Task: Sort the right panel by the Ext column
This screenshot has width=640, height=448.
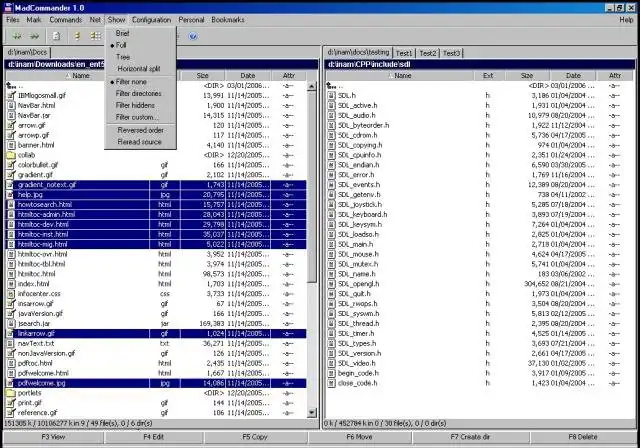Action: click(x=488, y=75)
